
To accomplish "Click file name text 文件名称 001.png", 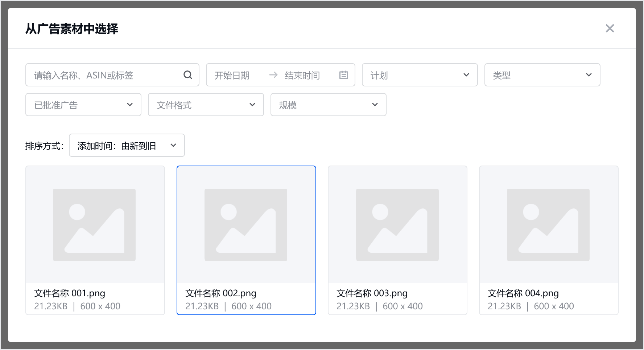I will (70, 293).
